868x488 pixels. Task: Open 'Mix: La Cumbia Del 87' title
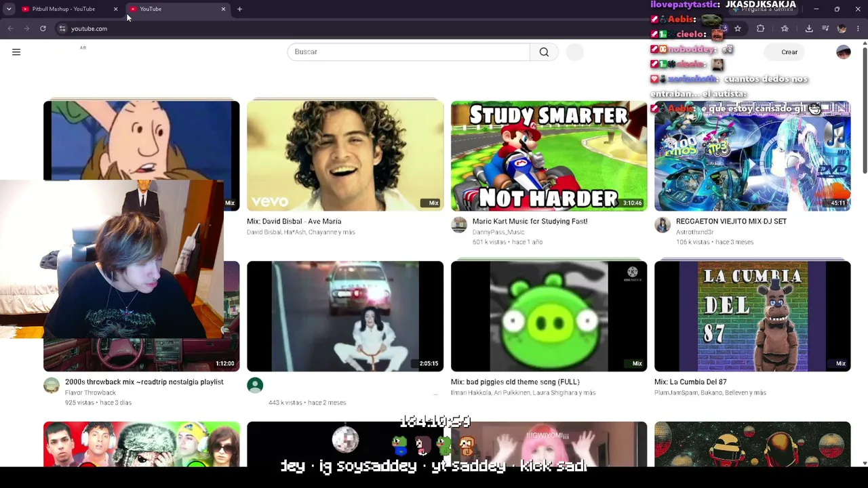click(x=690, y=382)
